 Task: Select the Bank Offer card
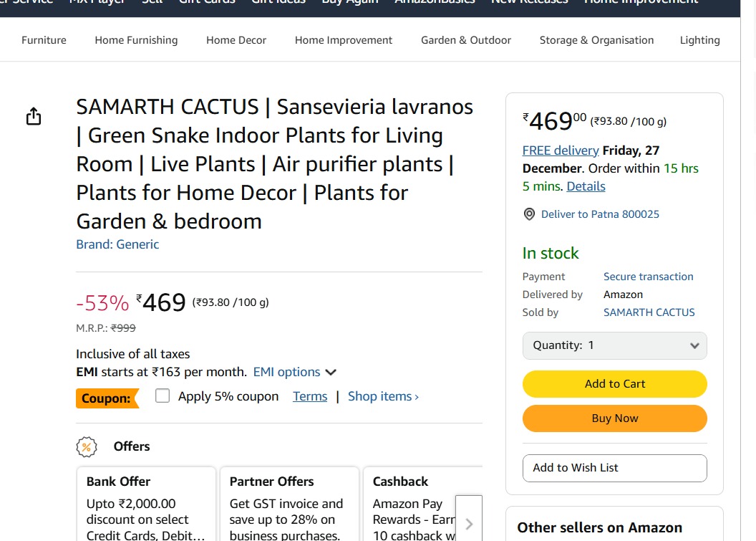(x=146, y=505)
